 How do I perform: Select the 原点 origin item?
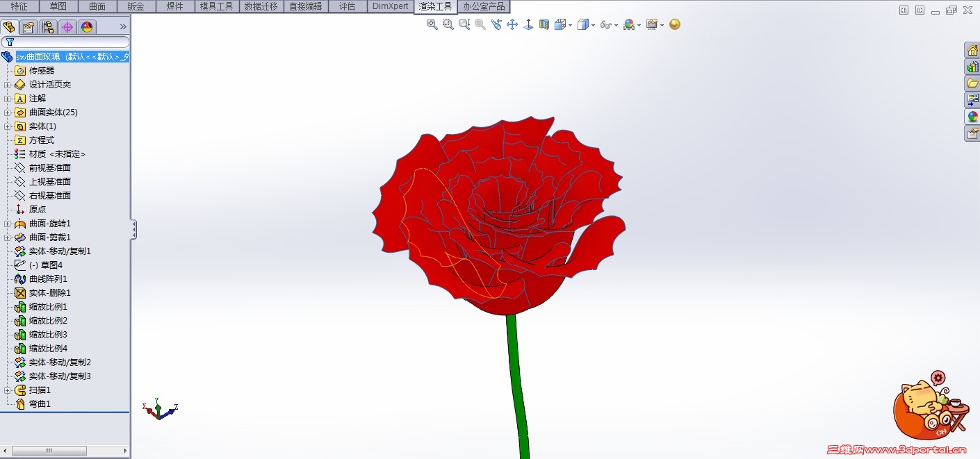pos(38,210)
